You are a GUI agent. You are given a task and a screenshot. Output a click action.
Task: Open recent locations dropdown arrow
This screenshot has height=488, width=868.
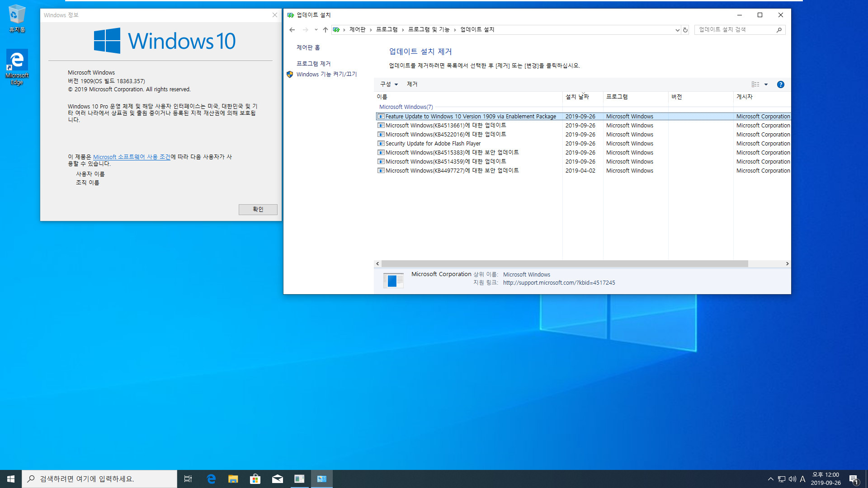[316, 30]
